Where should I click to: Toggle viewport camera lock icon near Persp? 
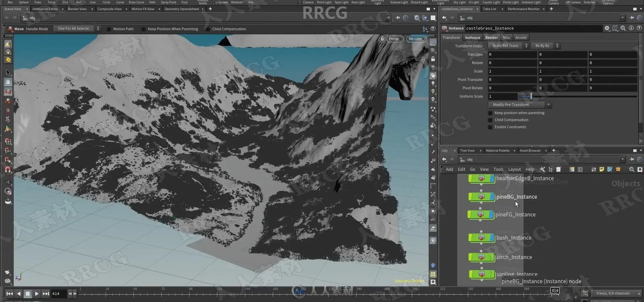click(x=382, y=39)
